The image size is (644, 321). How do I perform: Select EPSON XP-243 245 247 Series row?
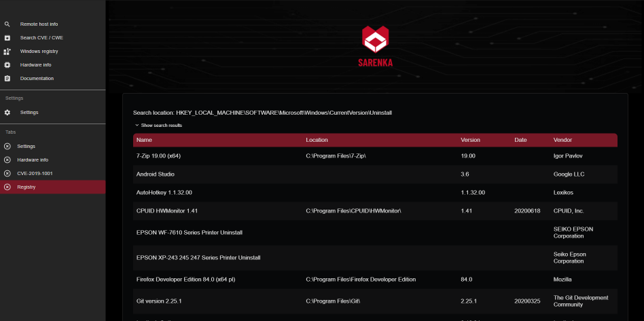[x=198, y=257]
